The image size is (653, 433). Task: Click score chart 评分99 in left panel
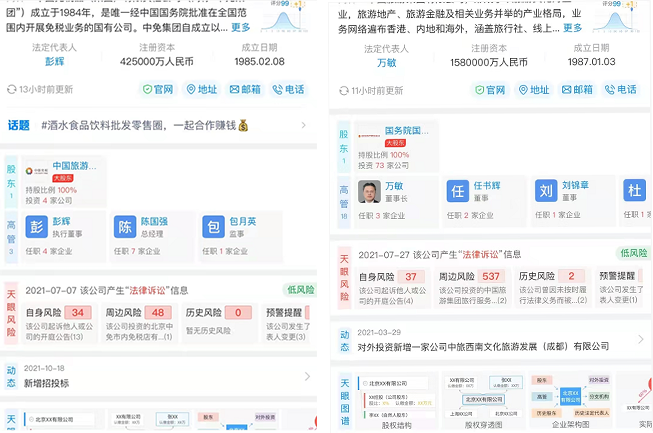click(284, 17)
